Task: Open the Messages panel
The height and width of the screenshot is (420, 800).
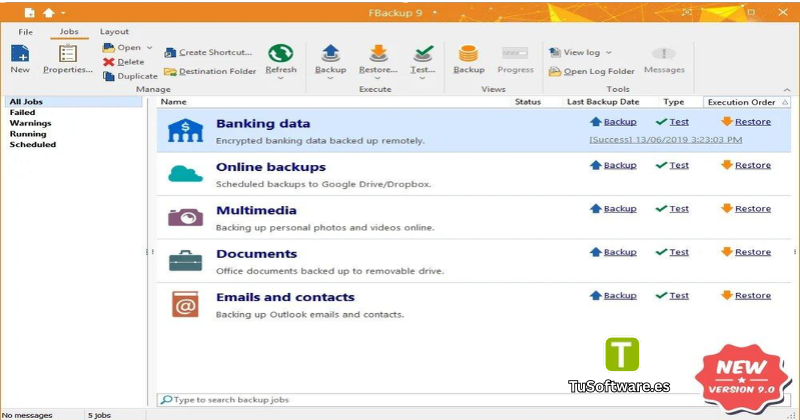Action: pos(664,59)
